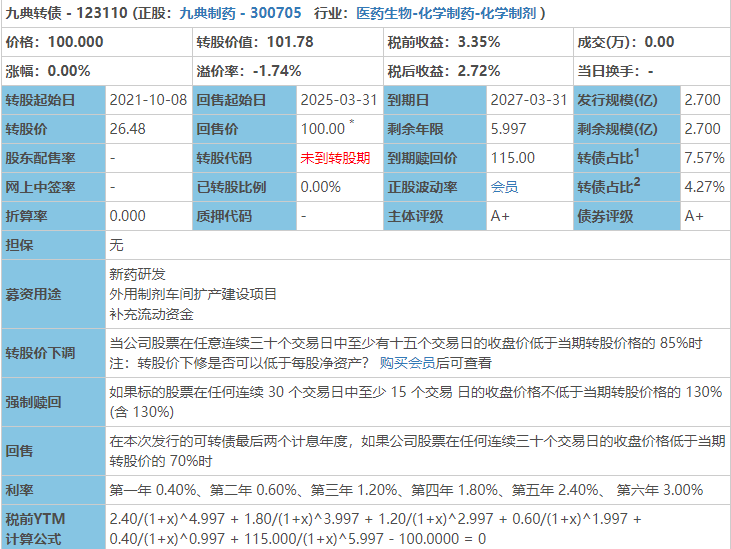The image size is (731, 549).
Task: Click the 网上中签率 header cell
Action: [54, 187]
